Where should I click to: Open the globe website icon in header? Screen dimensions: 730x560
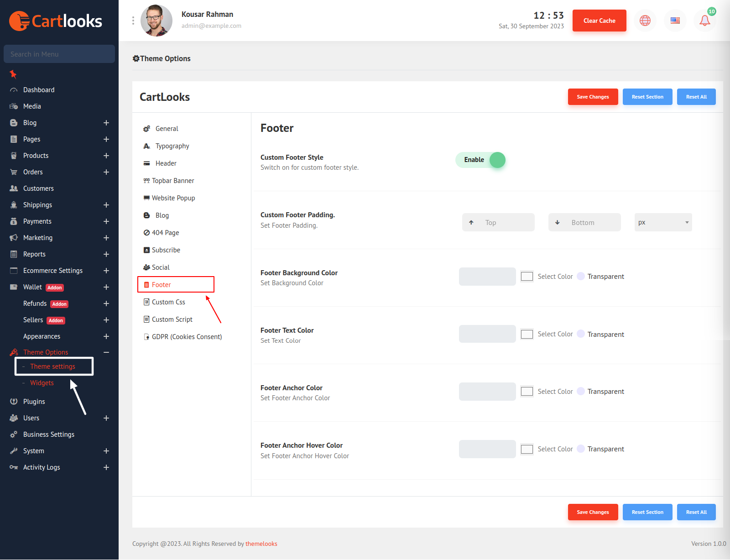tap(645, 21)
